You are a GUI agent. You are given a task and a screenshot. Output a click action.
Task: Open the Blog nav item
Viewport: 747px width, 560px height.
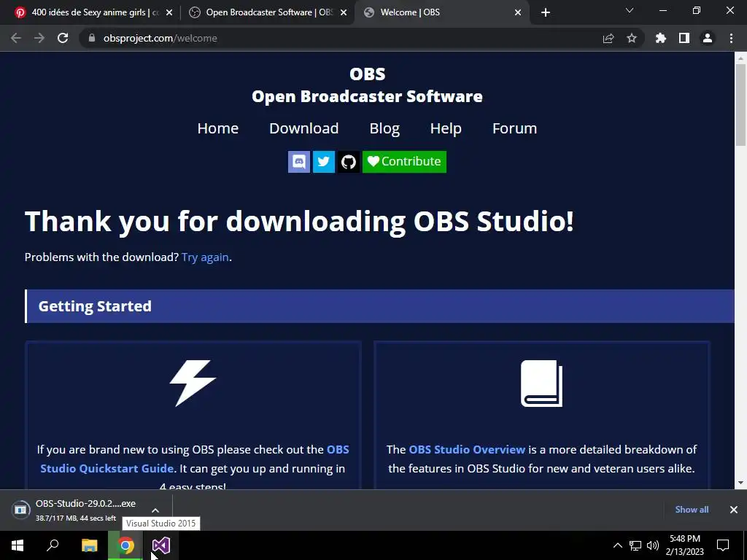coord(384,128)
